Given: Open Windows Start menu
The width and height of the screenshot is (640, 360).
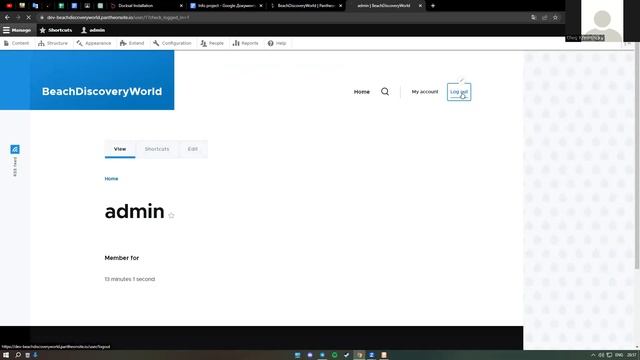Looking at the screenshot, I should point(6,355).
